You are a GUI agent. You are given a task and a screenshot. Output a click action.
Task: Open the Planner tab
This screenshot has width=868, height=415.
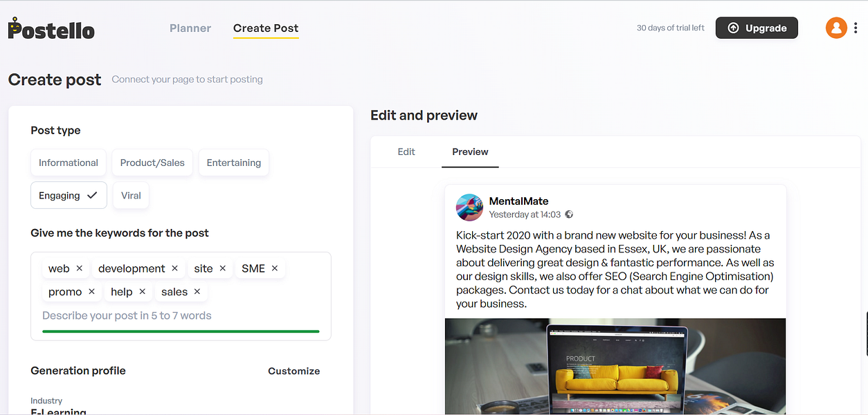pos(190,28)
